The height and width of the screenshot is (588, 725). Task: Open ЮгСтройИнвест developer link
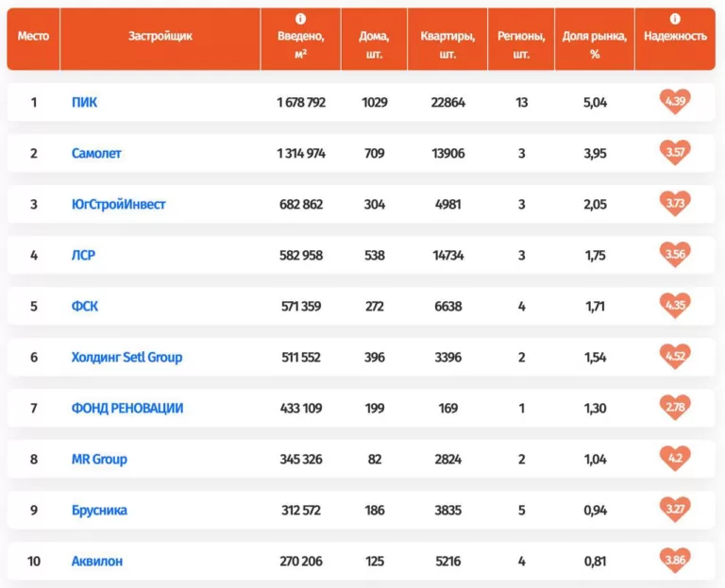(118, 204)
